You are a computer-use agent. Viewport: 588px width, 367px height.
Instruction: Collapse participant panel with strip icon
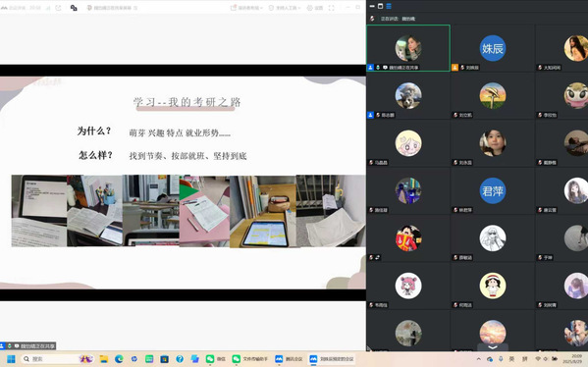coord(372,6)
